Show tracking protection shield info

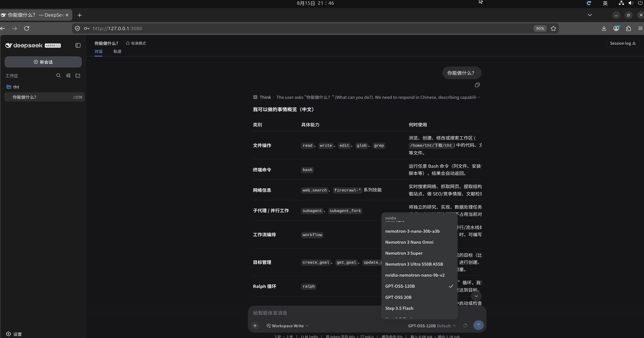coord(77,29)
